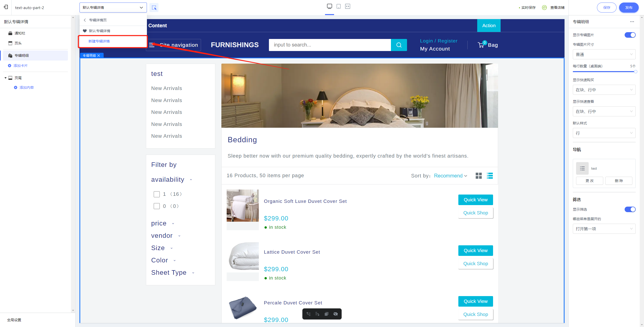
Task: Expand the Recommend sort dropdown
Action: [x=451, y=176]
